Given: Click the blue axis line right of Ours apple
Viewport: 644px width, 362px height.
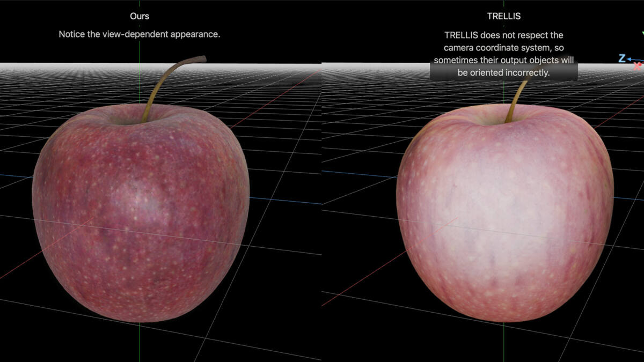Looking at the screenshot, I should pos(279,201).
